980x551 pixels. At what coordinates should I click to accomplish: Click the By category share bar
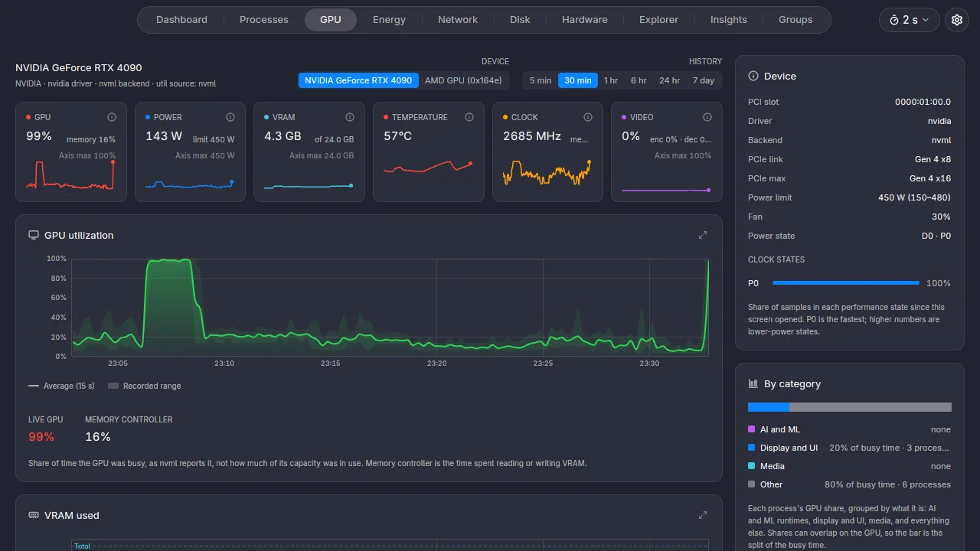(850, 407)
